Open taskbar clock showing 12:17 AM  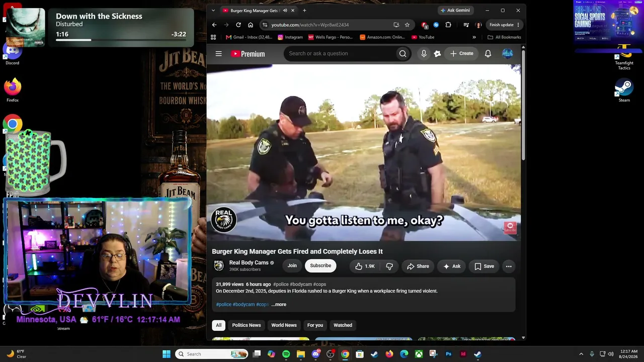point(628,354)
